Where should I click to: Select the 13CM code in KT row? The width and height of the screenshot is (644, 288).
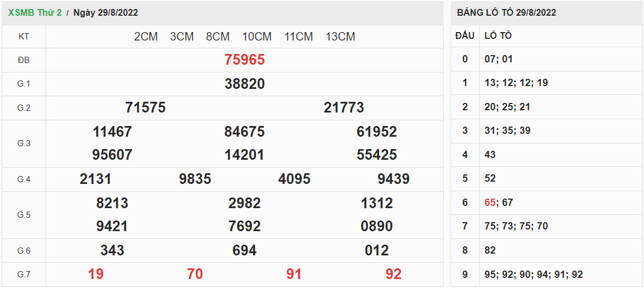340,37
